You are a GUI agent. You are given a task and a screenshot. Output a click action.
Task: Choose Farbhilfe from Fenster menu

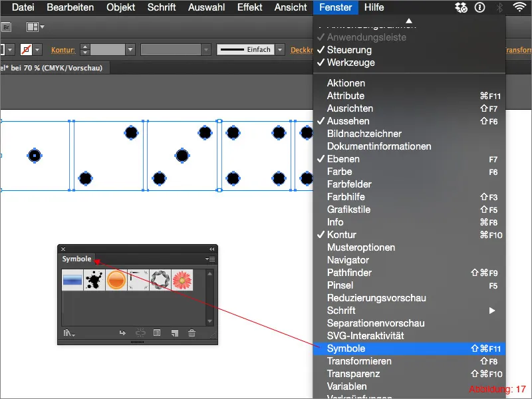tap(409, 197)
